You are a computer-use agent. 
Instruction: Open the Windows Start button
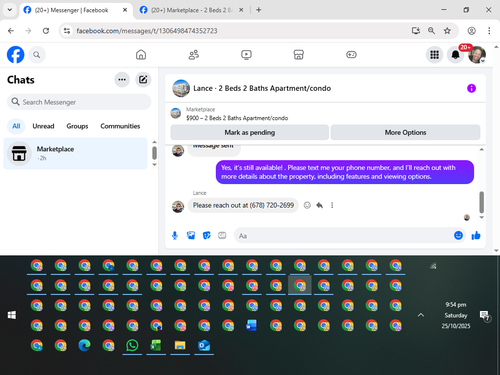click(12, 315)
